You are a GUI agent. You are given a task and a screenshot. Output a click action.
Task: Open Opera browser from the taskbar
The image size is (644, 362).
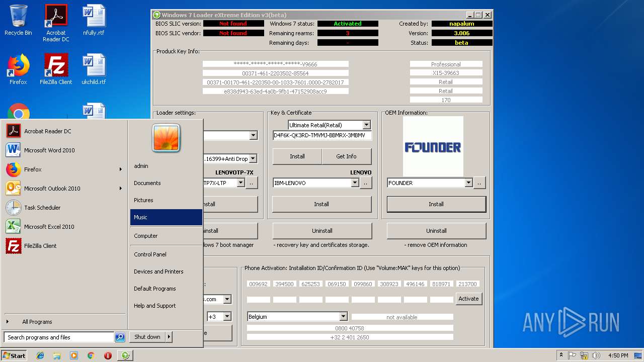(108, 355)
